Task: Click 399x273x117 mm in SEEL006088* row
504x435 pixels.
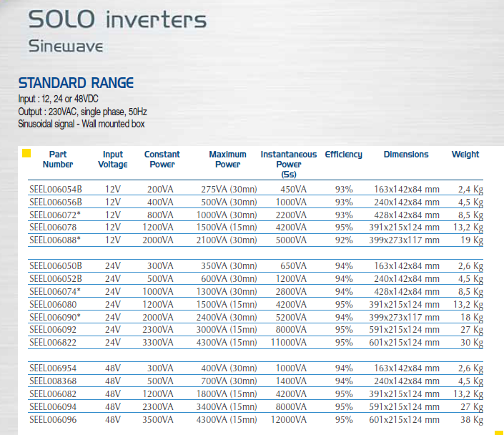Action: (405, 240)
